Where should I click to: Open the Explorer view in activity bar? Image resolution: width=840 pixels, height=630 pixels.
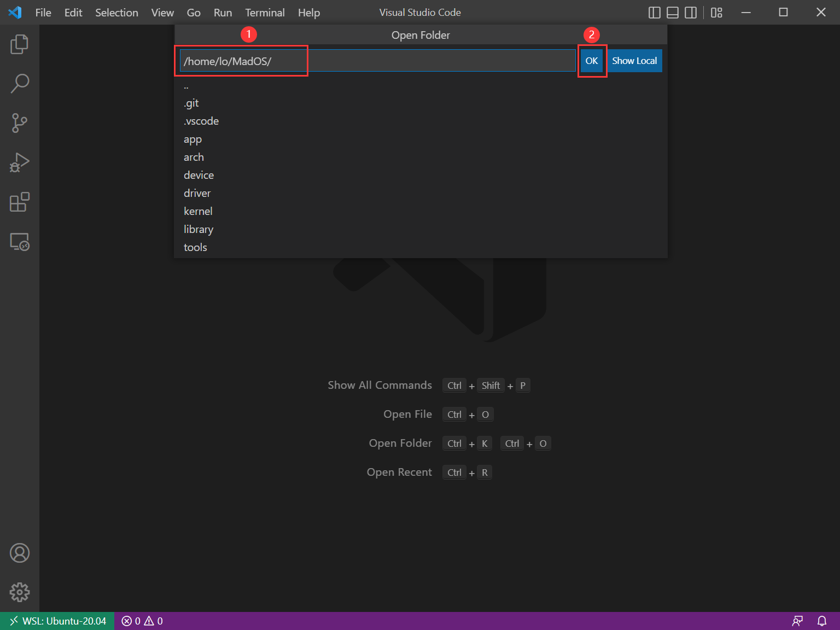pyautogui.click(x=20, y=44)
